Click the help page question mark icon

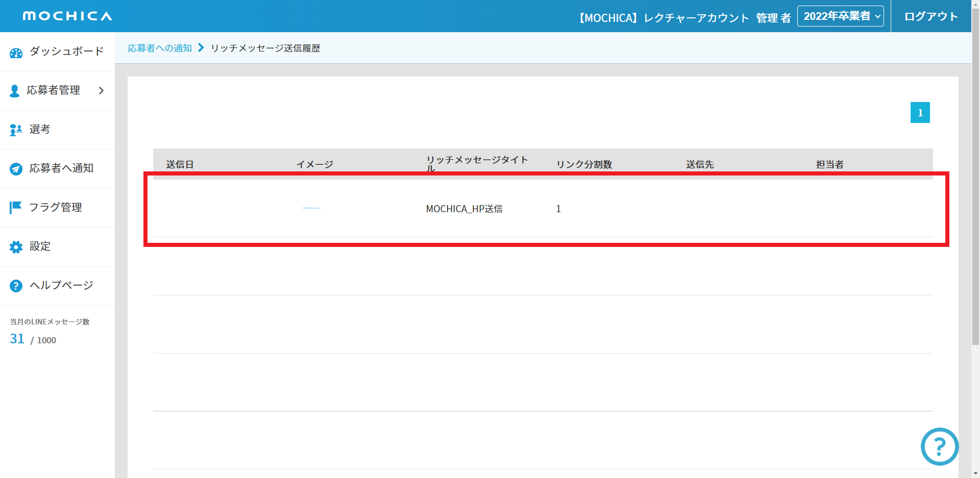pos(16,286)
